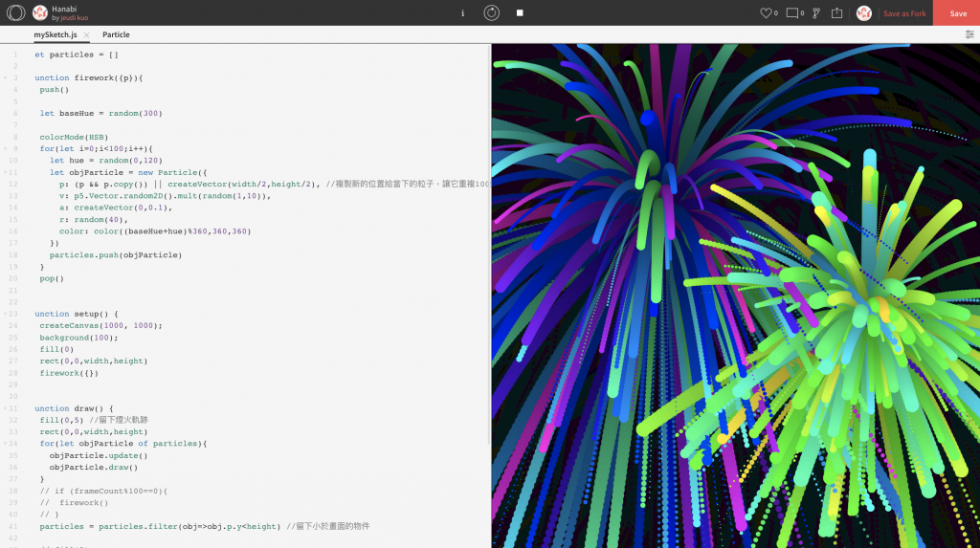This screenshot has height=548, width=980.
Task: Click the fireworks canvas preview
Action: 736,296
